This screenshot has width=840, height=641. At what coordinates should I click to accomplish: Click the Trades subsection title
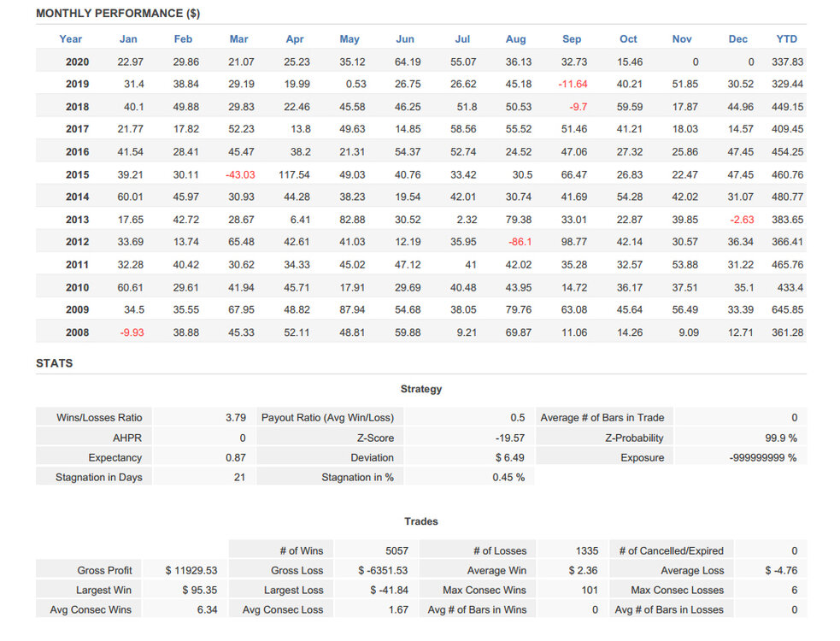click(421, 521)
